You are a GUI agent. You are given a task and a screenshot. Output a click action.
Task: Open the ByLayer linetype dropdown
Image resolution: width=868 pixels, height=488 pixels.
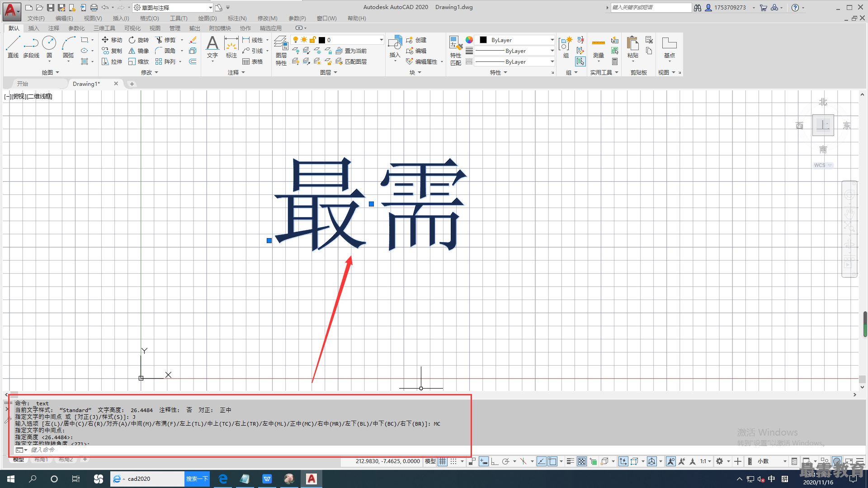click(x=515, y=61)
